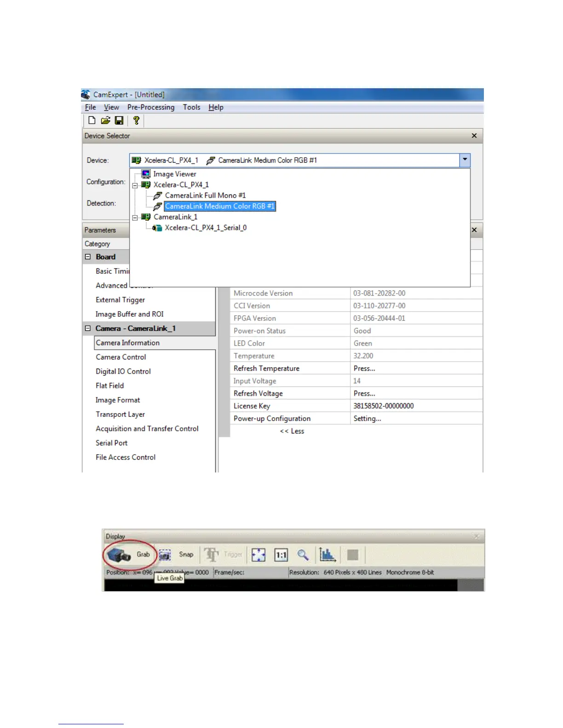Screen dimensions: 563x728
Task: Click the Help question mark icon
Action: pyautogui.click(x=136, y=120)
